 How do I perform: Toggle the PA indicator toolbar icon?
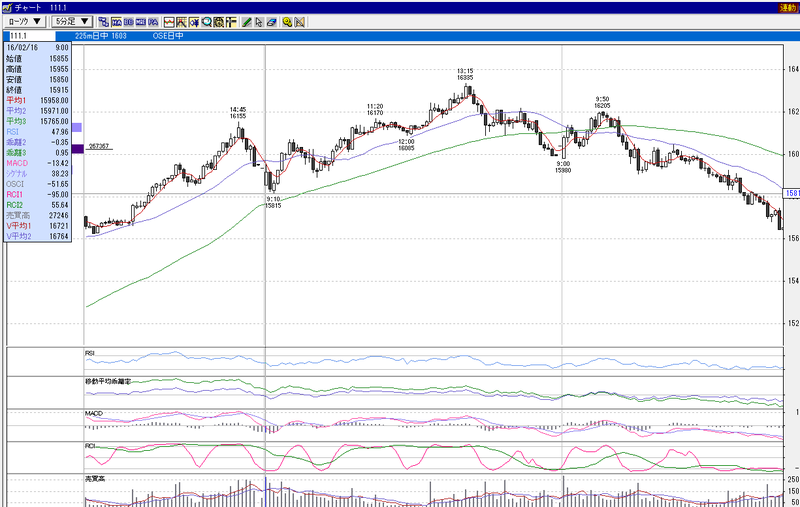(153, 22)
